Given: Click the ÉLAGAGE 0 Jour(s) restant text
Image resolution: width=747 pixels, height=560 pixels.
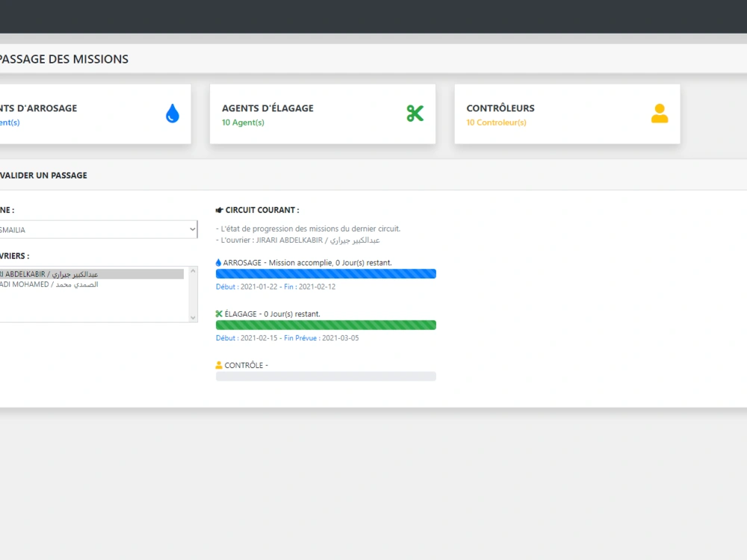Looking at the screenshot, I should point(273,314).
